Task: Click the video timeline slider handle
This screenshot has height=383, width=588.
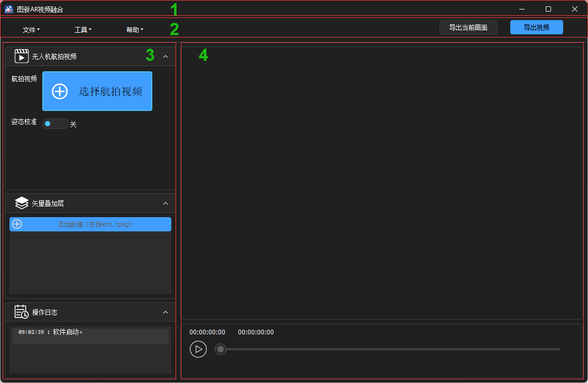Action: [221, 349]
